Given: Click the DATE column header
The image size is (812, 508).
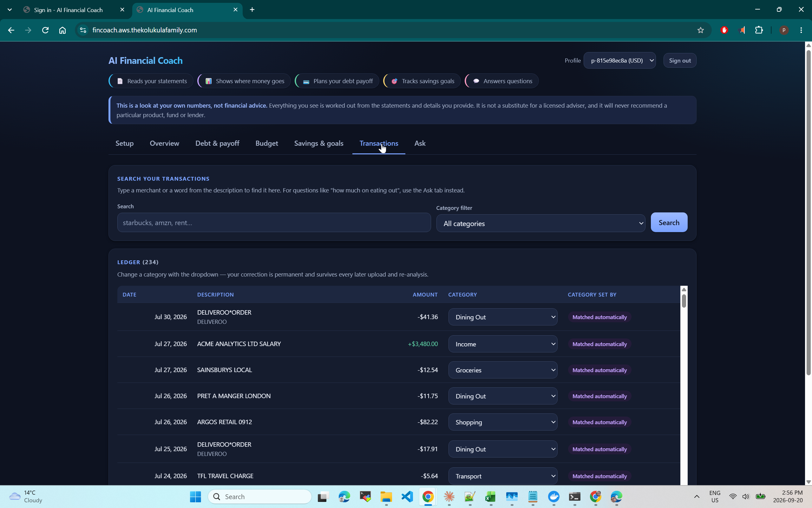Looking at the screenshot, I should pos(129,295).
